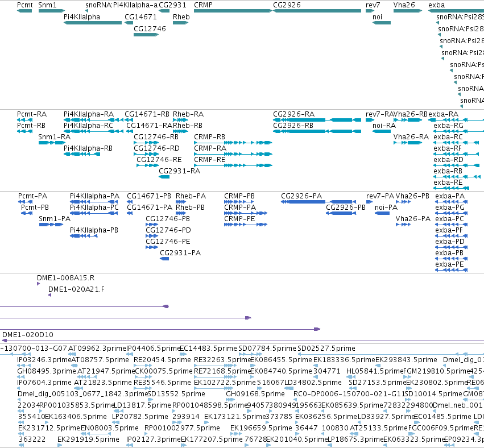Click the Rheb-RA transcript label
The image size is (484, 448).
pos(188,114)
